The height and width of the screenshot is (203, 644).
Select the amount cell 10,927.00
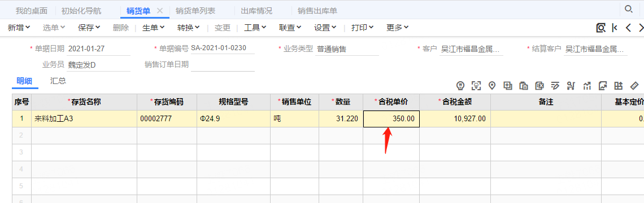click(455, 119)
